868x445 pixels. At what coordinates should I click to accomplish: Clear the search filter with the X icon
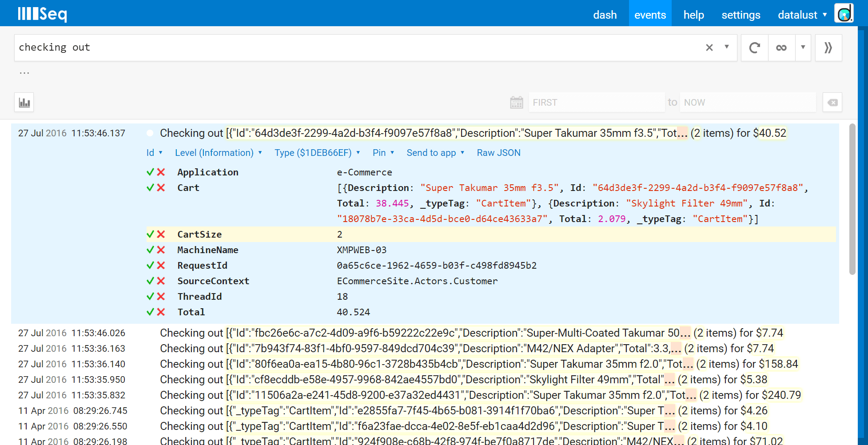pos(709,48)
